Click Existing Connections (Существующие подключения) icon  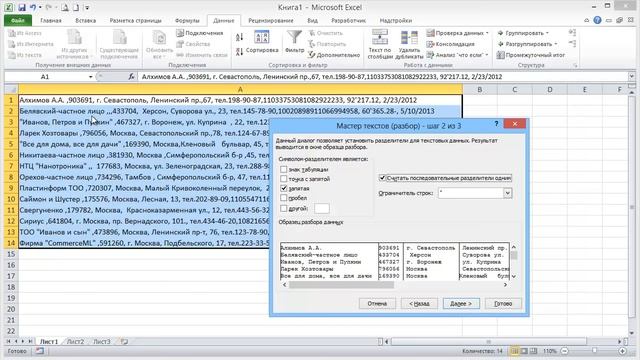pyautogui.click(x=120, y=44)
